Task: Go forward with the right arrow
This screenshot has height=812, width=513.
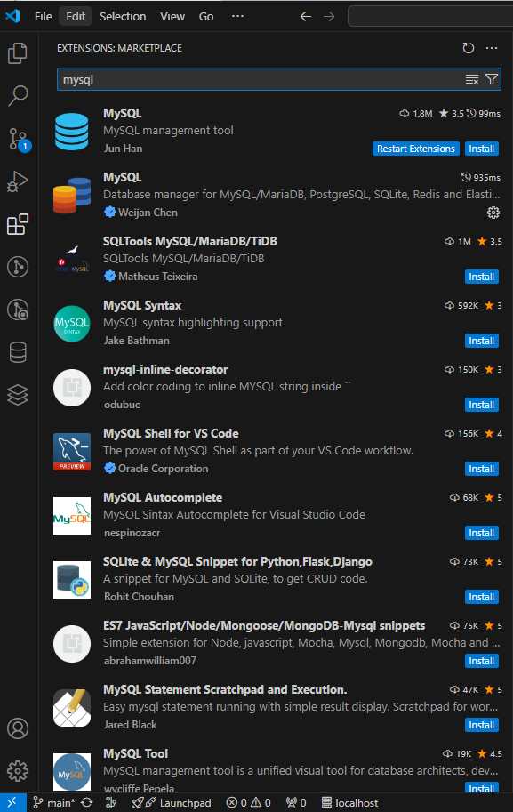Action: click(329, 17)
